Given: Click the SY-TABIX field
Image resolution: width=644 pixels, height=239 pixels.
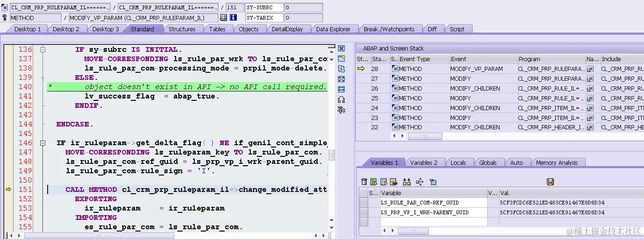Looking at the screenshot, I should point(264,18).
